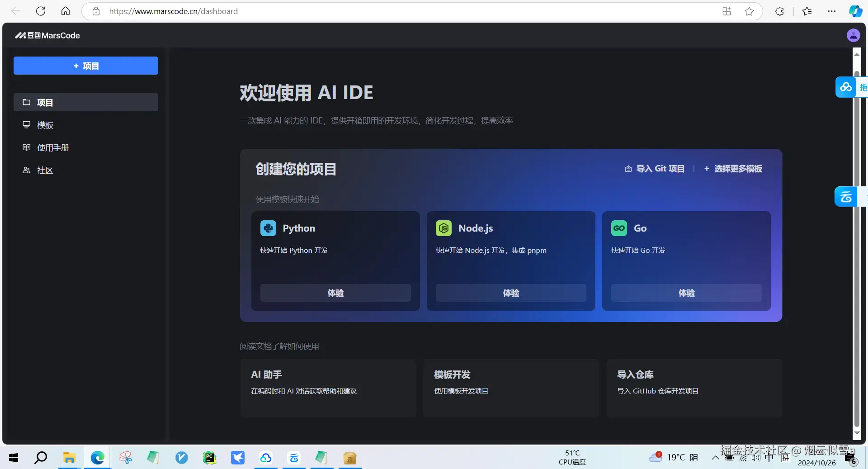Open the user avatar menu
This screenshot has height=469, width=868.
(x=853, y=35)
